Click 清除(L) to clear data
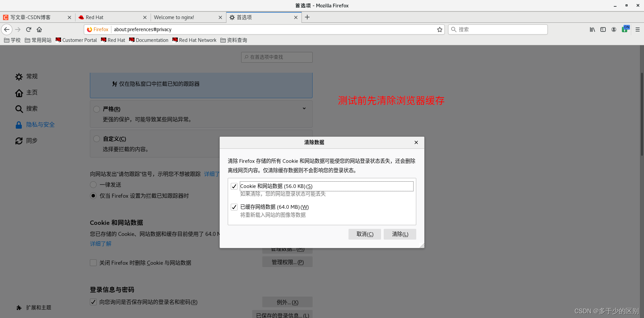This screenshot has width=644, height=318. (x=400, y=234)
